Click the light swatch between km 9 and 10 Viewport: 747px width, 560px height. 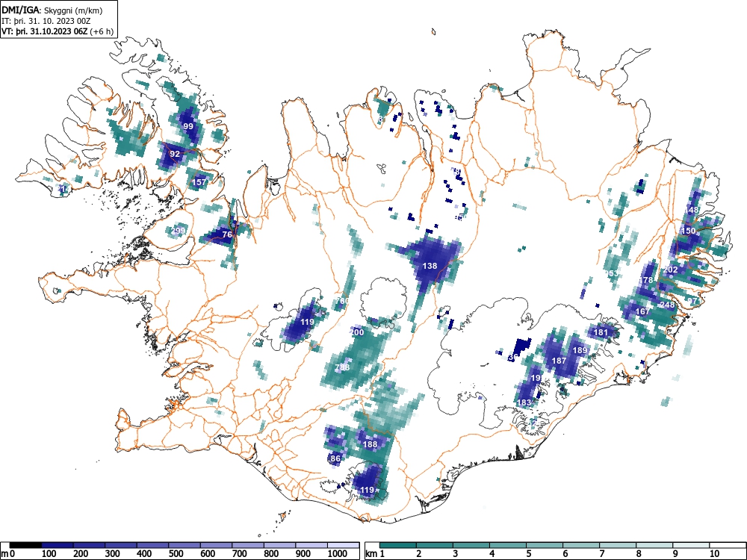[691, 546]
